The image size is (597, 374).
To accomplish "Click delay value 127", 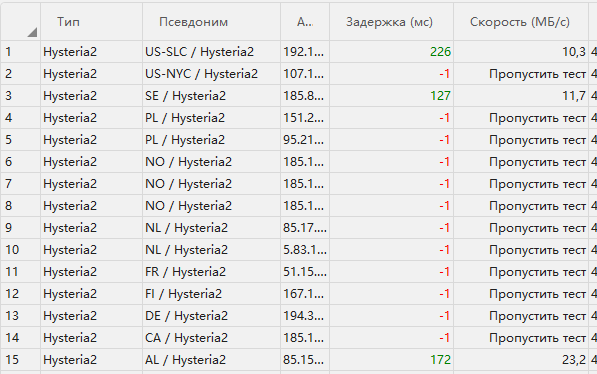I will (x=441, y=96).
